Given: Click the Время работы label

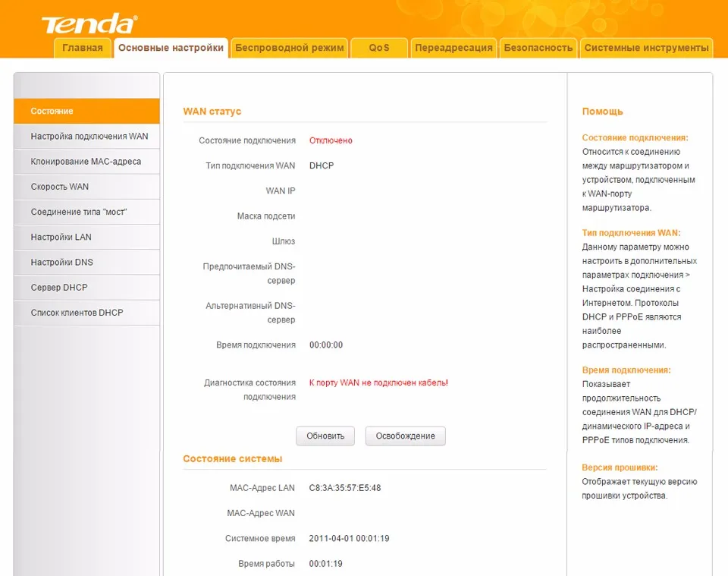Looking at the screenshot, I should [266, 563].
